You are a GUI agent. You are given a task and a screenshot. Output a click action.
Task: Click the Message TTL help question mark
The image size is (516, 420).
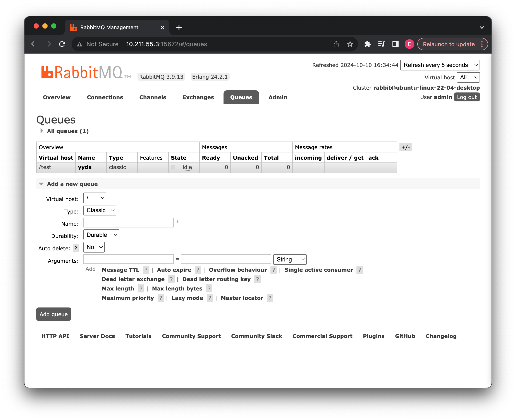pyautogui.click(x=146, y=270)
